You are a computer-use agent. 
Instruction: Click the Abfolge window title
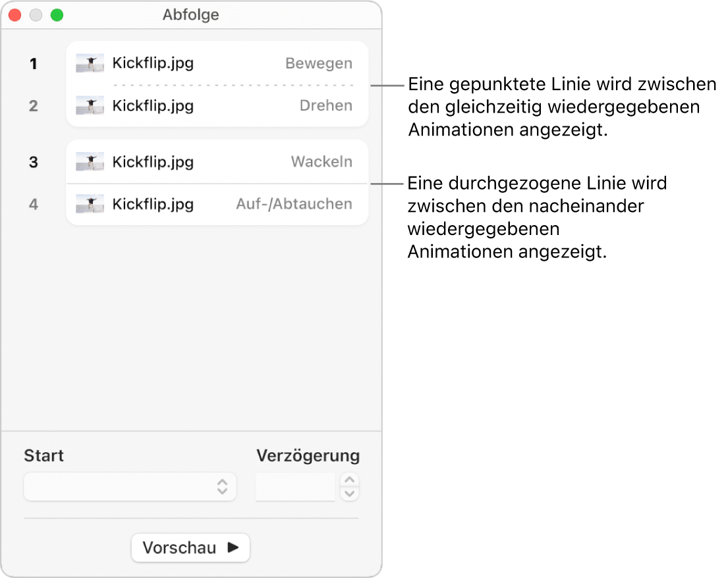(x=191, y=14)
